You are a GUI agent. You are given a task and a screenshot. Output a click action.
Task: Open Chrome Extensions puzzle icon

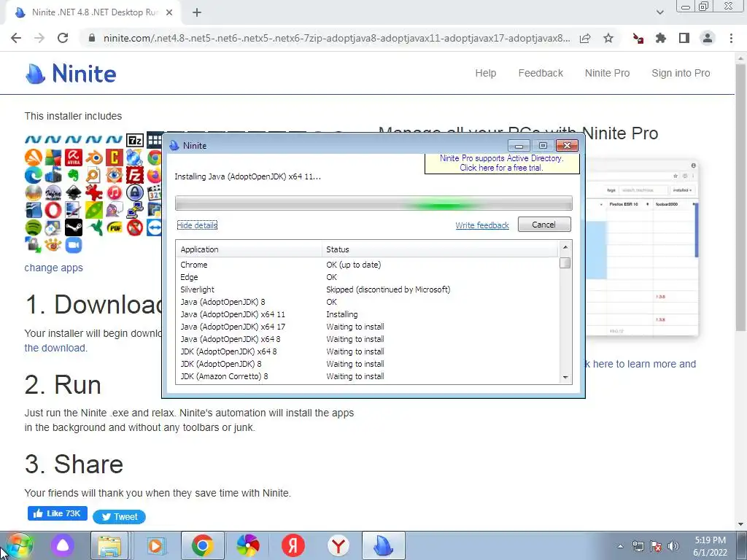pos(661,38)
